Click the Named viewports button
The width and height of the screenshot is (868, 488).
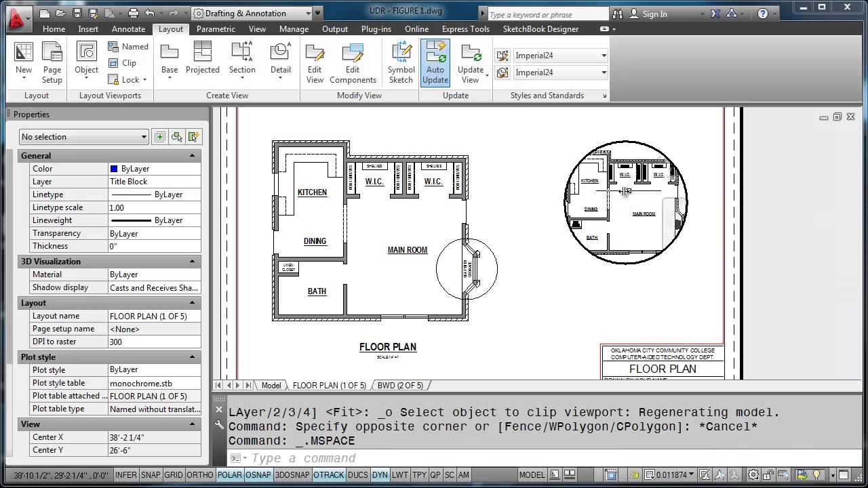click(128, 47)
